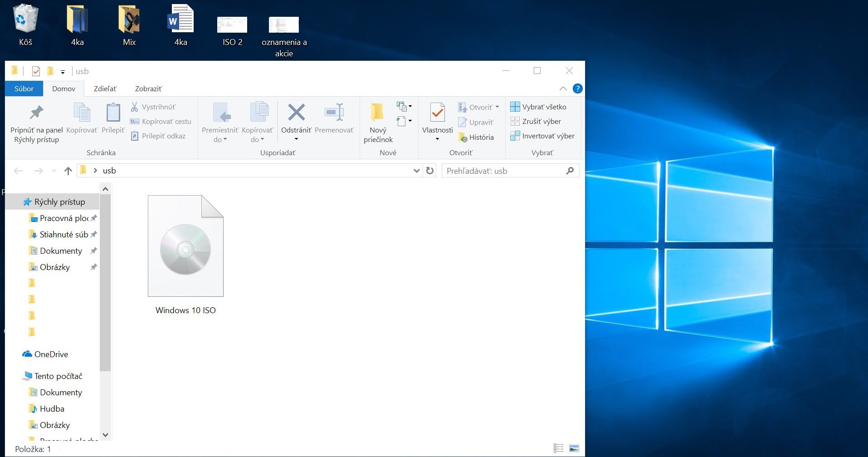868x457 pixels.
Task: Expand the Vlastnosti dropdown arrow
Action: point(438,139)
